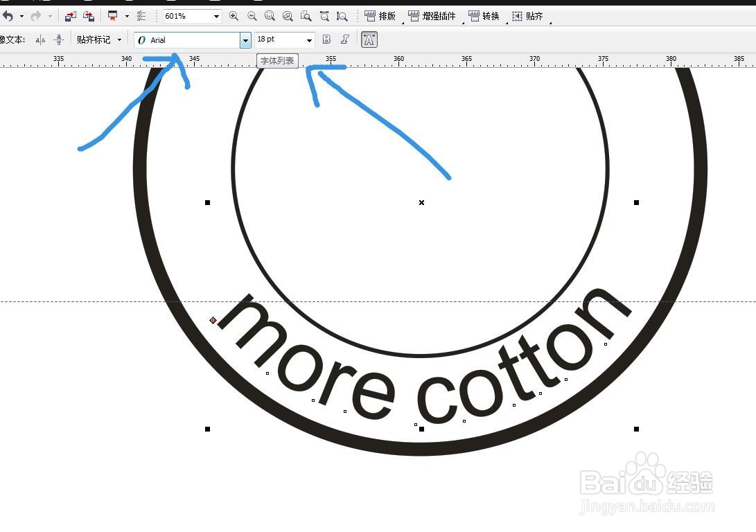Click the 18 pt font size field
756x532 pixels.
(x=279, y=39)
